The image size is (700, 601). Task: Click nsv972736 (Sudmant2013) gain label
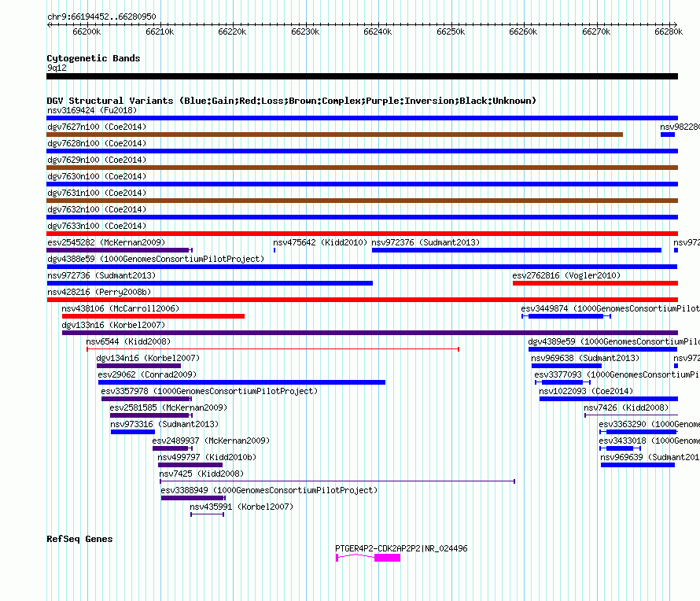[x=101, y=275]
